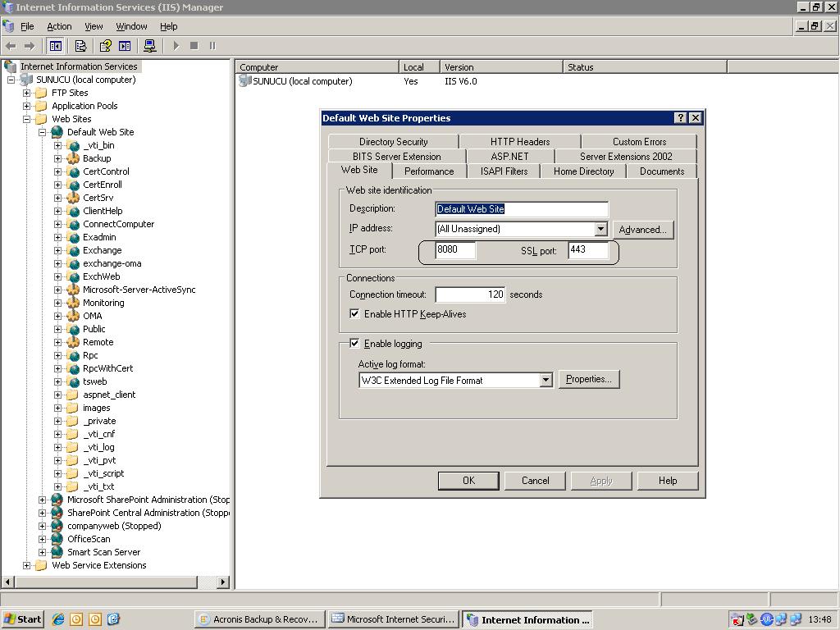The width and height of the screenshot is (840, 630).
Task: Click the aspnet_client folder icon
Action: click(73, 395)
